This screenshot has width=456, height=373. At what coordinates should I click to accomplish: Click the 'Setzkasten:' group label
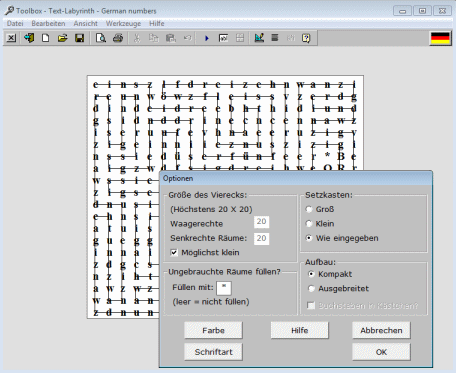[x=329, y=195]
